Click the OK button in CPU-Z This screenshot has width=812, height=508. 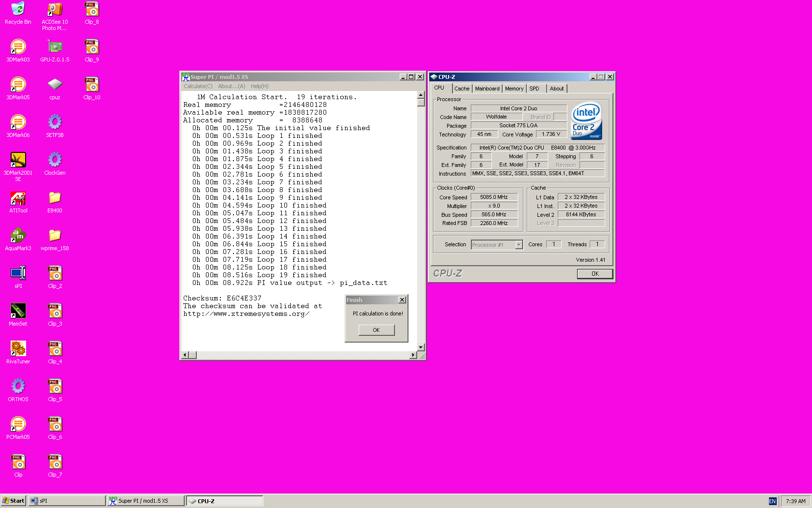pyautogui.click(x=595, y=274)
